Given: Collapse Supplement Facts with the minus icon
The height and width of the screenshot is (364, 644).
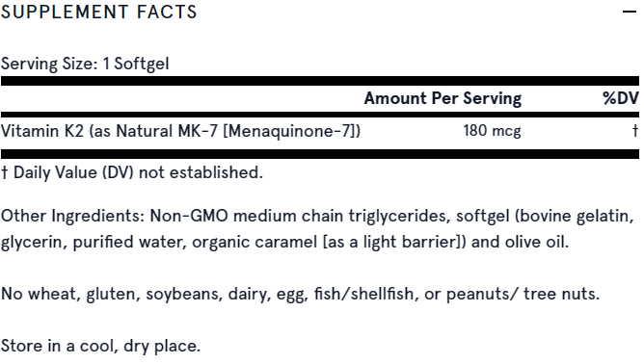Looking at the screenshot, I should pyautogui.click(x=630, y=12).
